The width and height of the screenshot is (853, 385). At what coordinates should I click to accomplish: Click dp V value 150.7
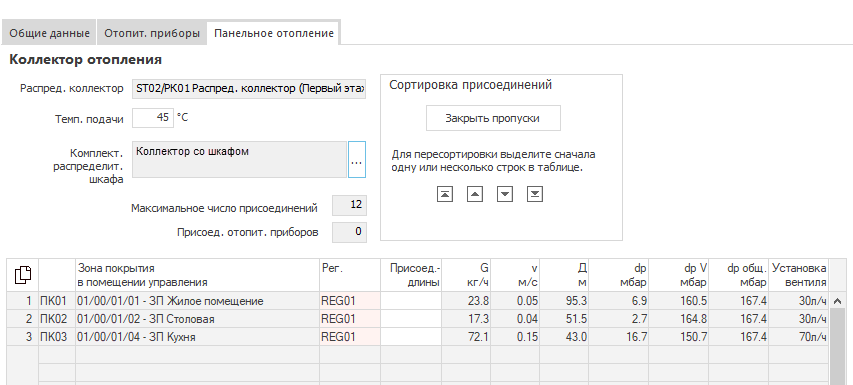point(679,337)
